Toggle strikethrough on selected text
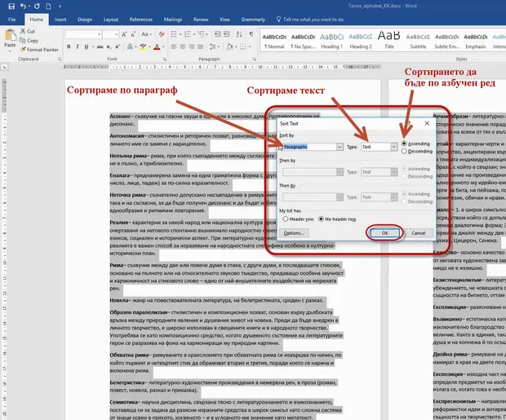Screen dimensions: 506x420 (x=100, y=46)
